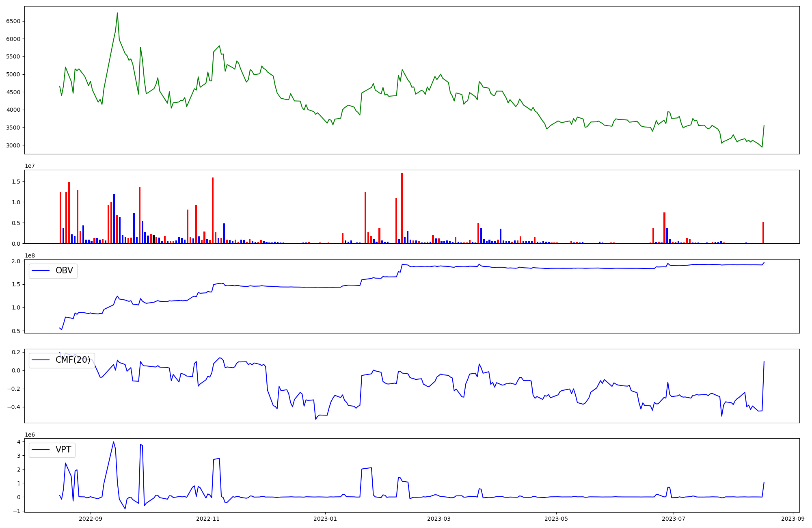Click the blue line sample in VPT legend

pyautogui.click(x=41, y=450)
